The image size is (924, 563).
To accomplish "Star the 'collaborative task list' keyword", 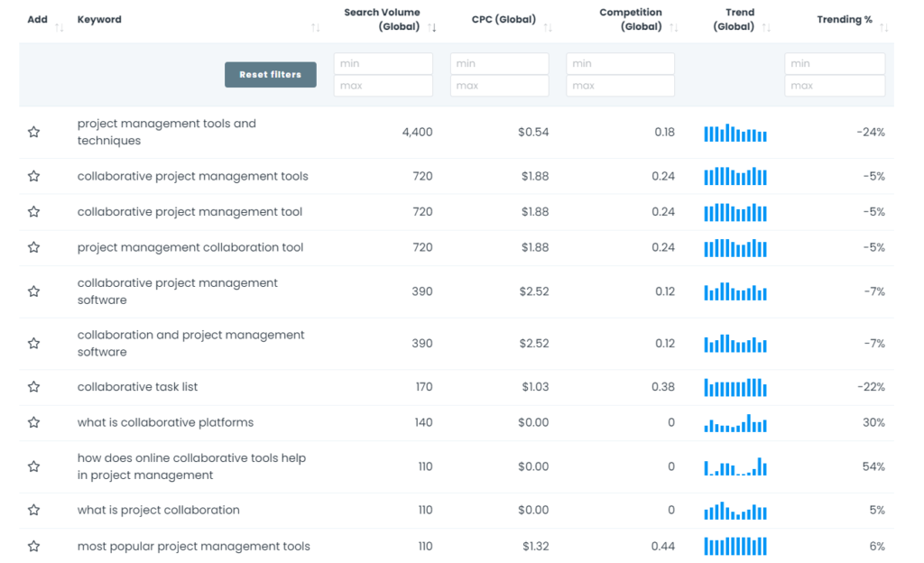I will (x=33, y=387).
